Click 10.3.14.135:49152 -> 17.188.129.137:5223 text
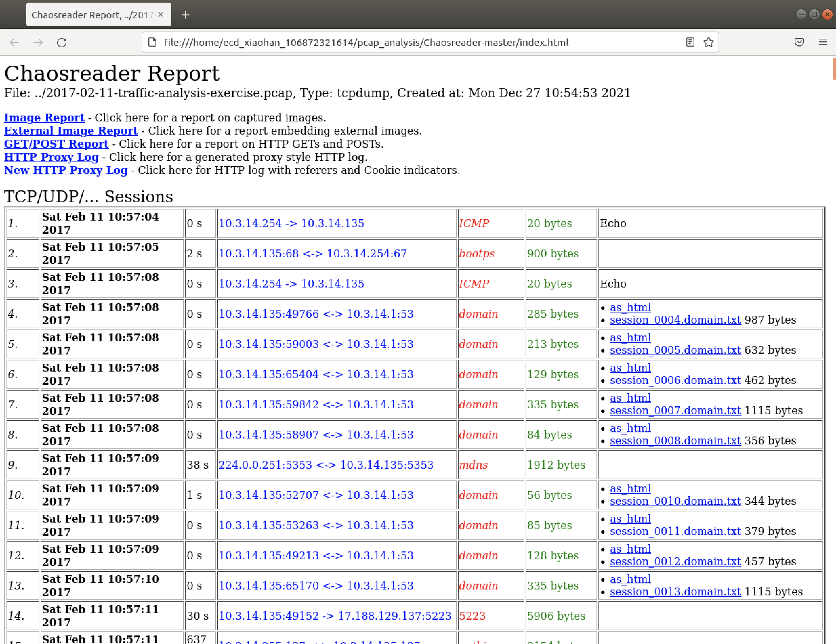The height and width of the screenshot is (644, 836). point(335,616)
